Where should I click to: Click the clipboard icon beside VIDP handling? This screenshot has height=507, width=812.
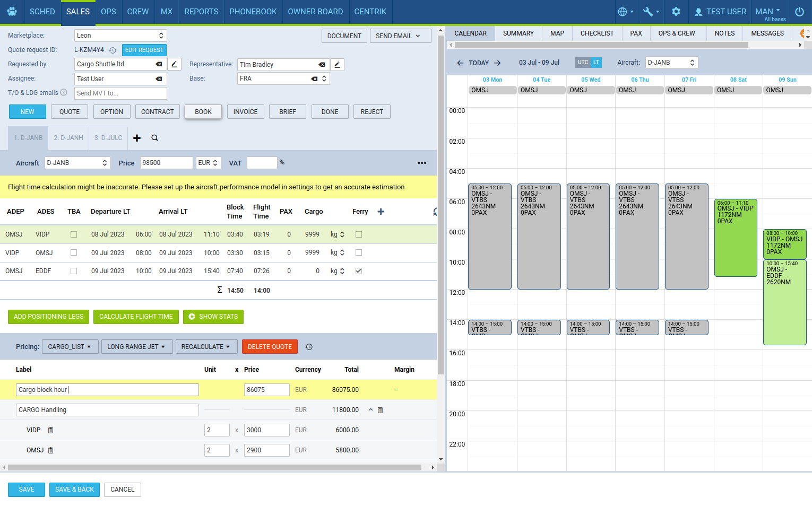tap(51, 430)
